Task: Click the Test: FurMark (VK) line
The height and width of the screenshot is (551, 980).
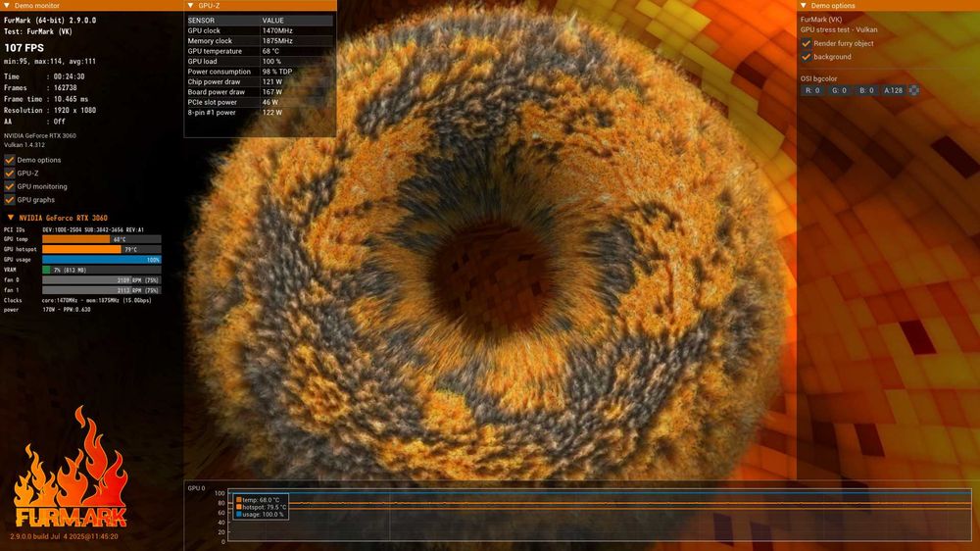Action: [x=38, y=31]
